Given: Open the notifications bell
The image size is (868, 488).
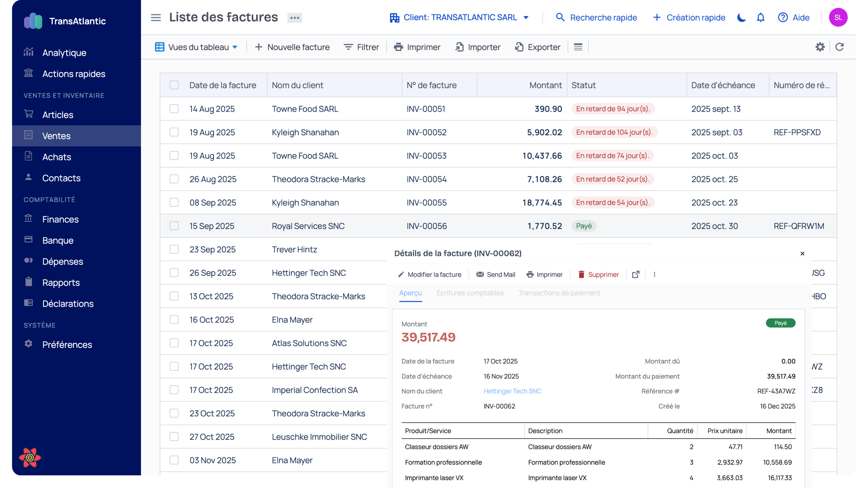Looking at the screenshot, I should (760, 17).
